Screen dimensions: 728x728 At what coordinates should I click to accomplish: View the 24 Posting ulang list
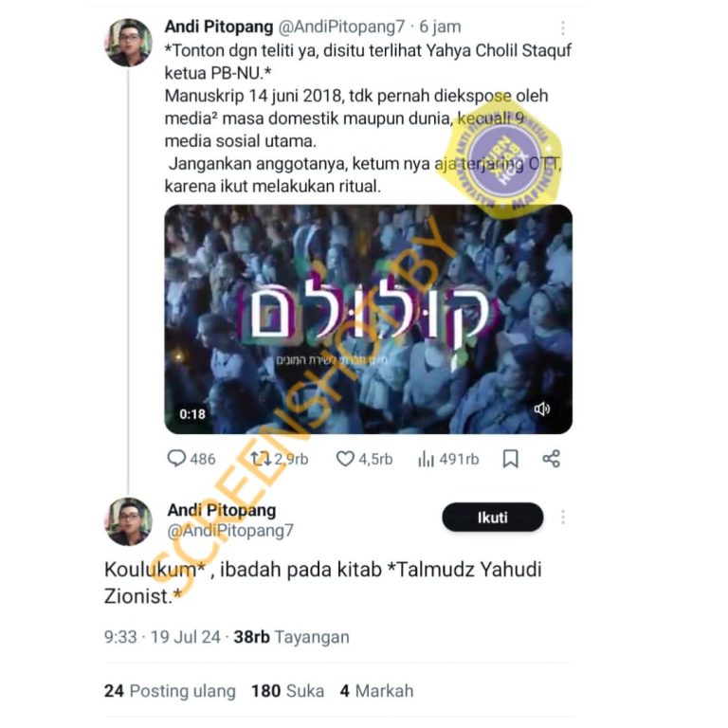(x=170, y=691)
